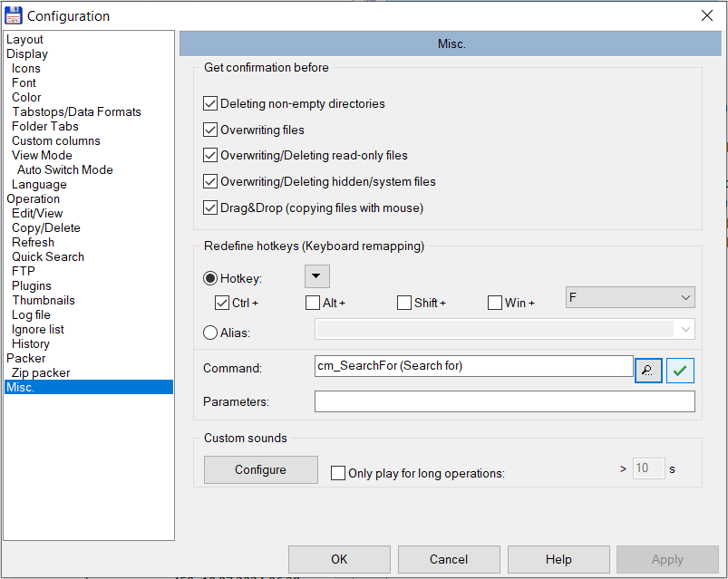Screen dimensions: 728x579
Task: Click the Configure sounds button
Action: (x=260, y=469)
